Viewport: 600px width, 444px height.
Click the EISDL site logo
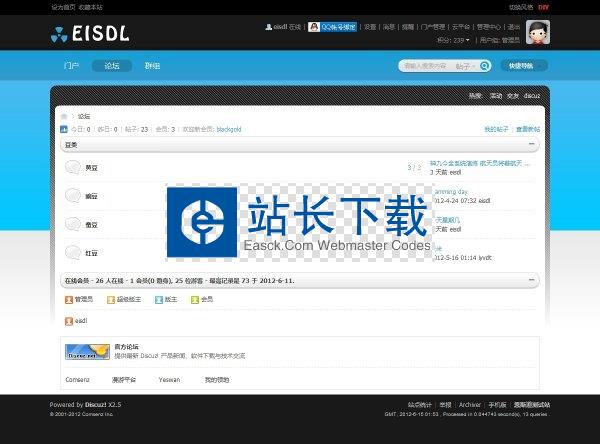point(90,36)
